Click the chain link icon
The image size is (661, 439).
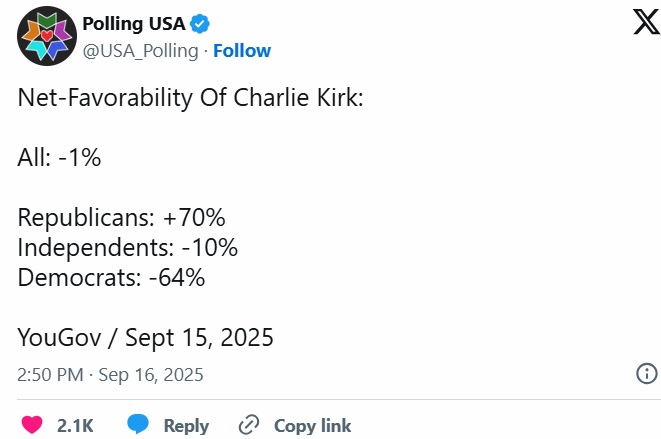coord(249,425)
